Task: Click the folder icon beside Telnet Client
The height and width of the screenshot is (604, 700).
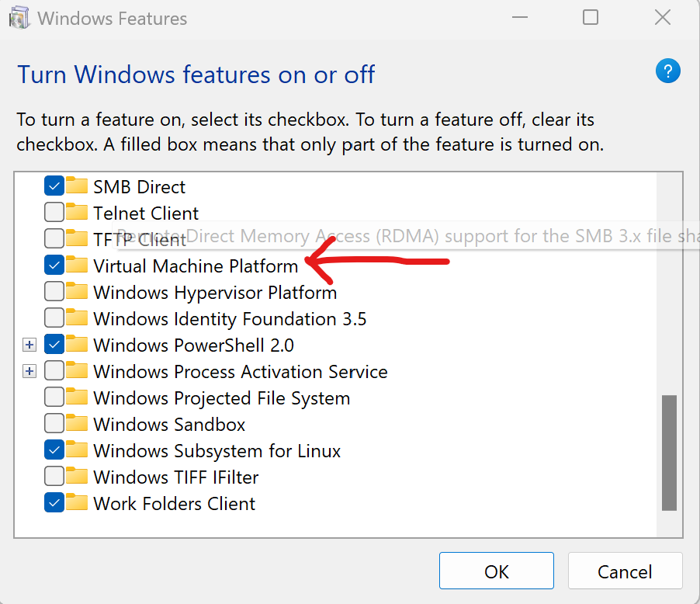Action: point(77,213)
